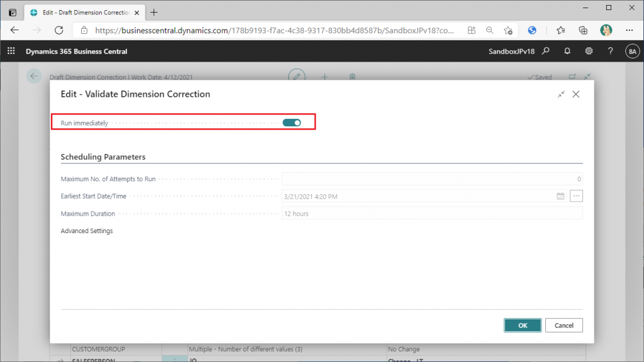Select the Edit - Draft Dimension Correction tab
This screenshot has height=362, width=644.
[x=85, y=13]
